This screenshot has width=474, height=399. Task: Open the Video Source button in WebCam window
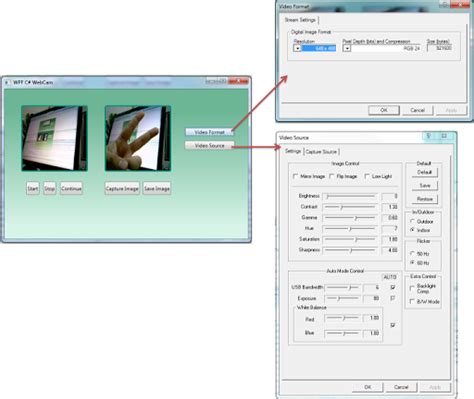pyautogui.click(x=210, y=146)
